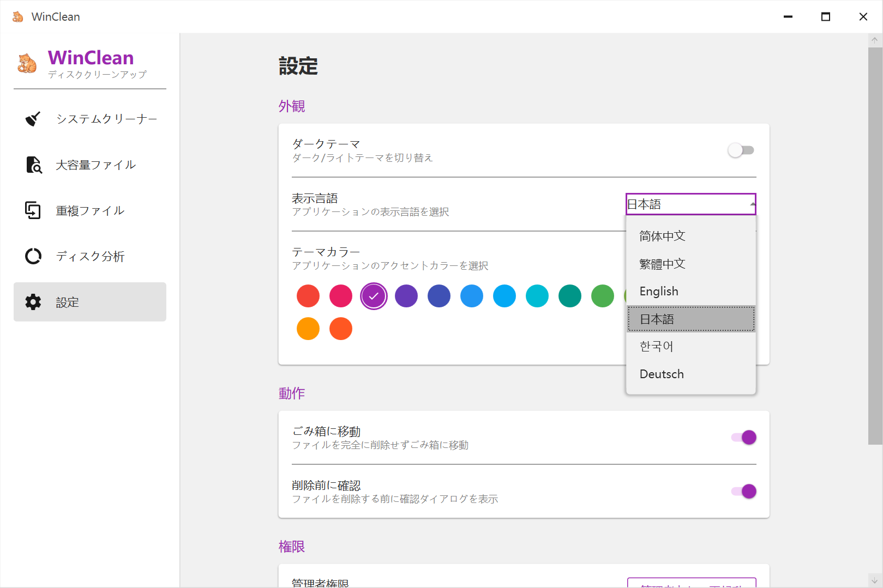Enable the Dark Theme toggle
The width and height of the screenshot is (883, 588).
point(741,150)
